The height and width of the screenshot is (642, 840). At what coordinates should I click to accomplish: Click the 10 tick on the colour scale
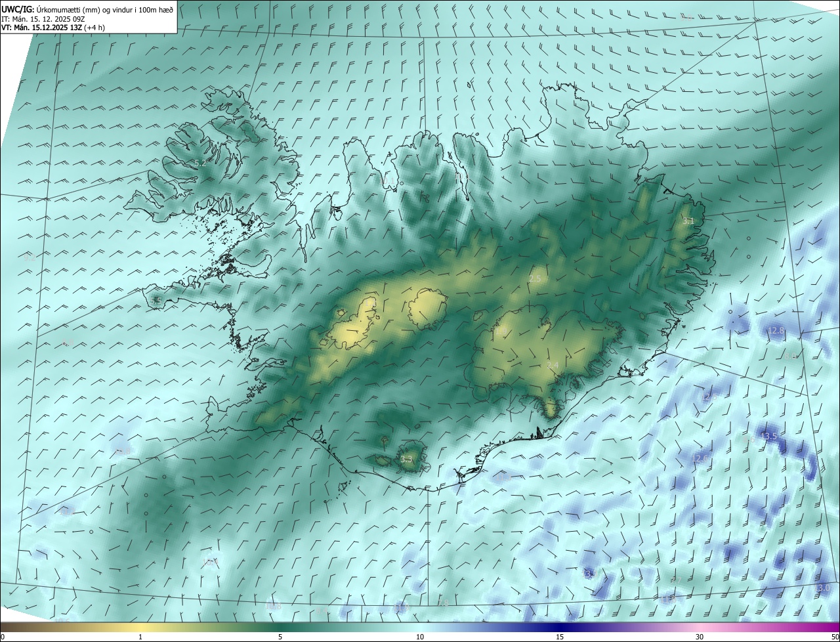420,637
